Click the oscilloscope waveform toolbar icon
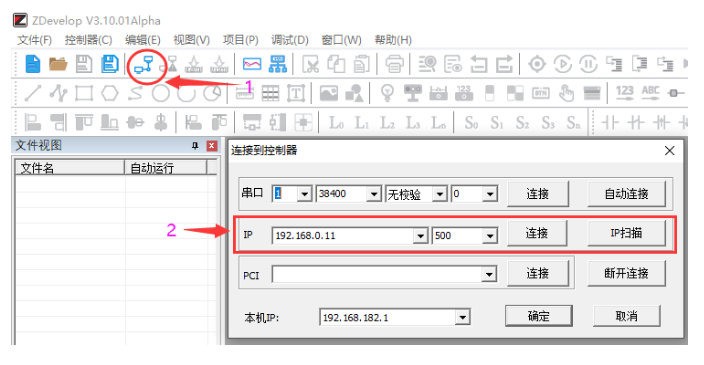The image size is (704, 365). coord(252,64)
